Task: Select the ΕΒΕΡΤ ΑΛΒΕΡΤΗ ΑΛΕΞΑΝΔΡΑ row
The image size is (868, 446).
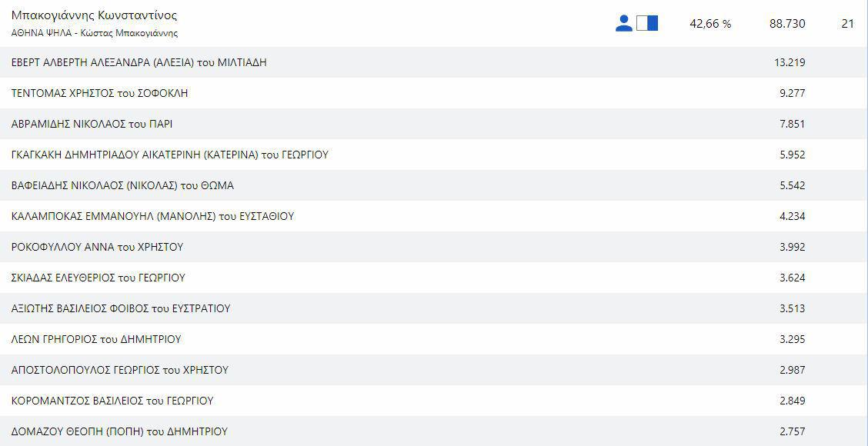Action: click(x=139, y=62)
